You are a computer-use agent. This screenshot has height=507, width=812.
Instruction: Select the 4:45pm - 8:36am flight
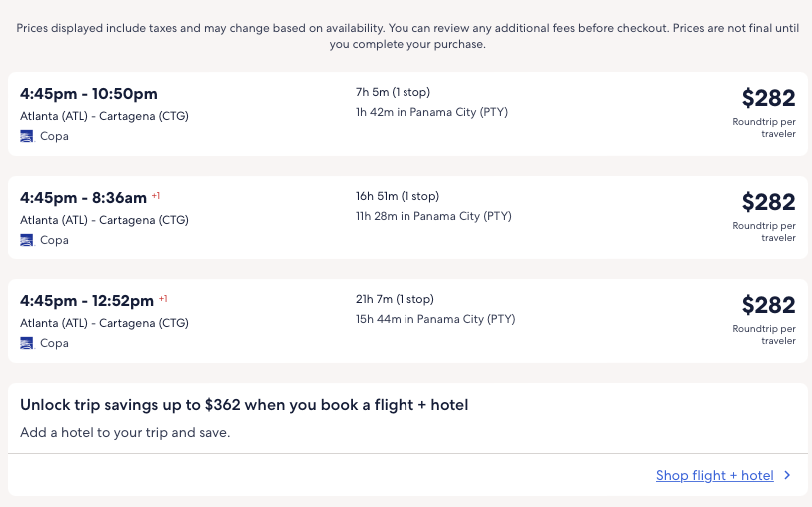point(83,198)
